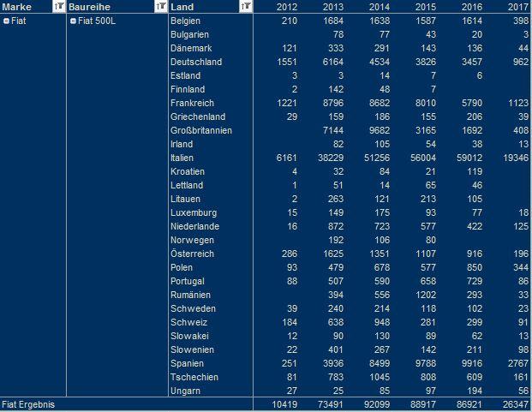Select the Bulgarien row label
Screen dimensions: 532x412
point(189,34)
